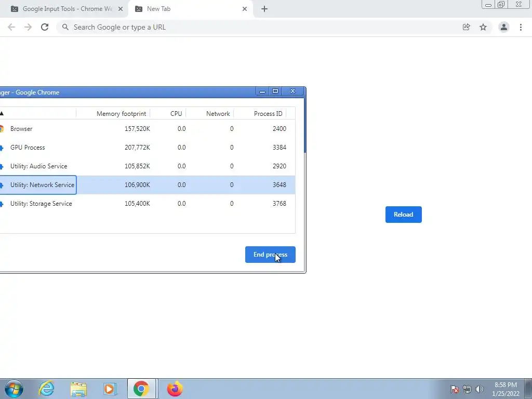Select the GPU Process row
This screenshot has width=532, height=399.
(x=147, y=147)
